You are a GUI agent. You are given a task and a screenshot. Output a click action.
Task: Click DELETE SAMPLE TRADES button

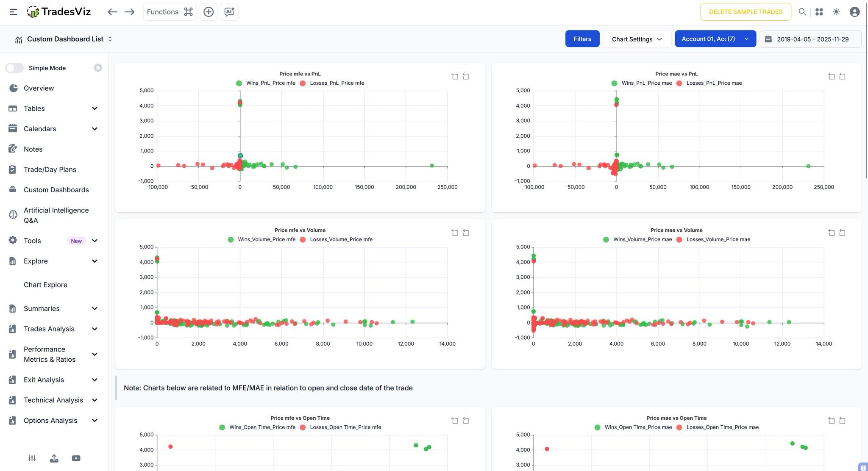pos(745,12)
